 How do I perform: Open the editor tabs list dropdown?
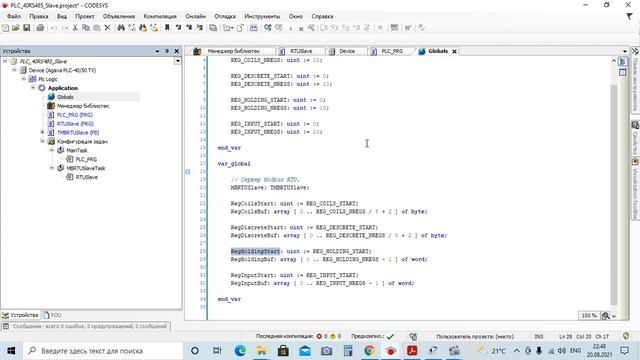click(625, 51)
